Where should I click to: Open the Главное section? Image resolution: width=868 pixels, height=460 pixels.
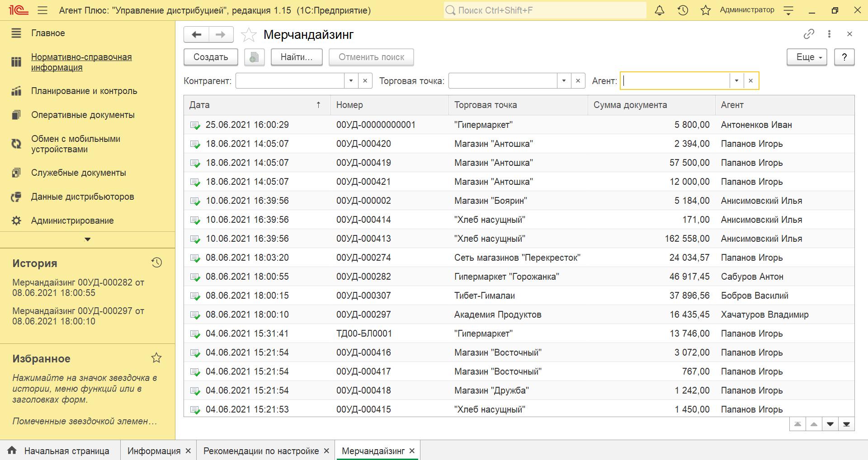tap(48, 33)
